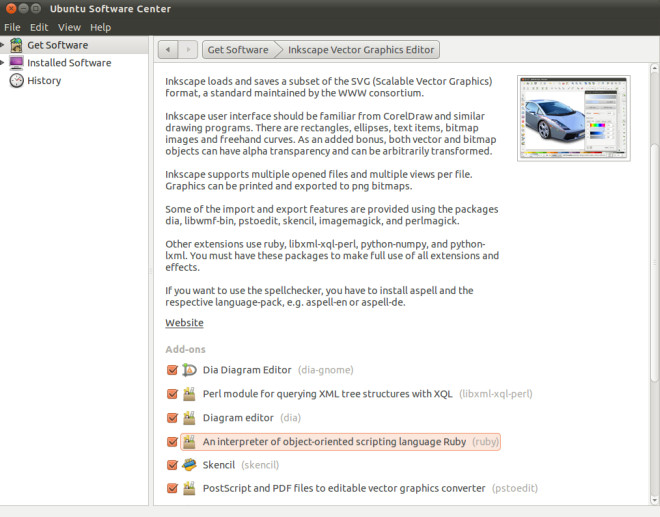Open the Edit menu
This screenshot has height=517, width=660.
pos(39,27)
